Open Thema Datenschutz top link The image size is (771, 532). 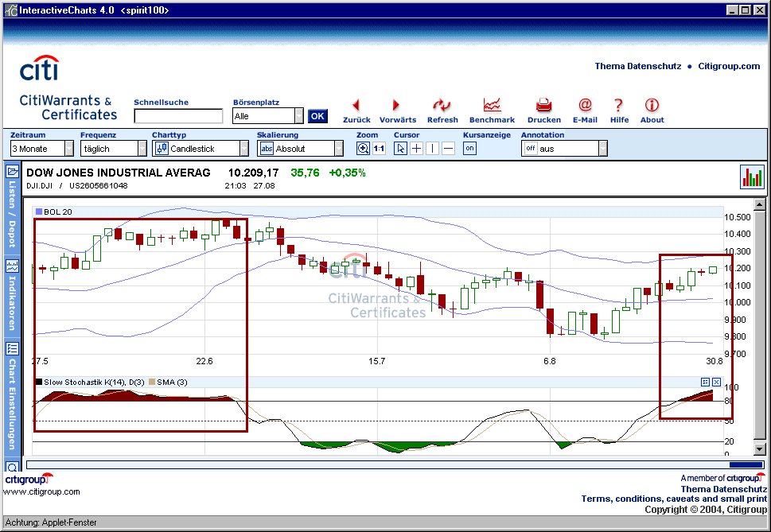[x=638, y=66]
